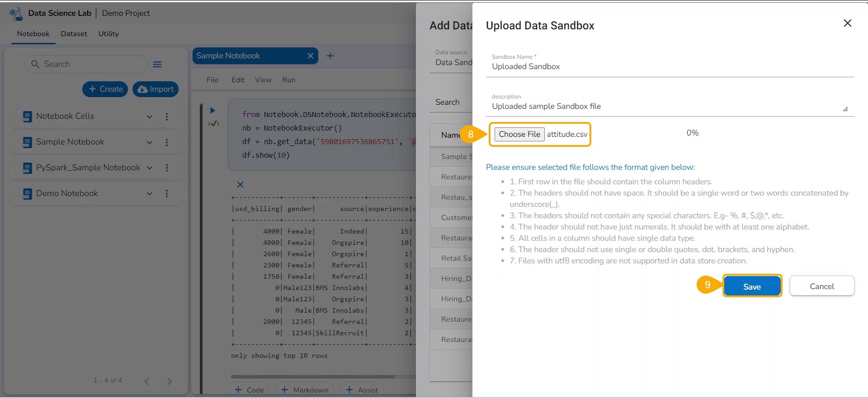Close the Upload Data Sandbox dialog
Screen dimensions: 868x398
[847, 23]
